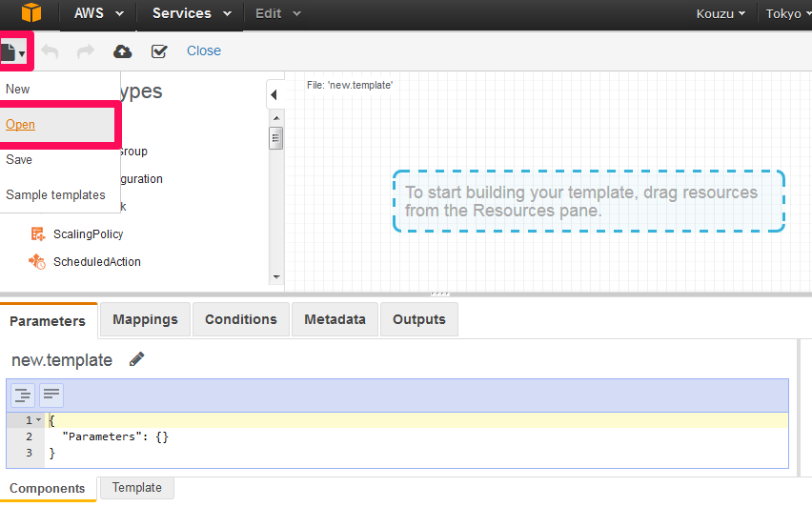The image size is (812, 507).
Task: Click the centered indent format icon
Action: click(23, 395)
